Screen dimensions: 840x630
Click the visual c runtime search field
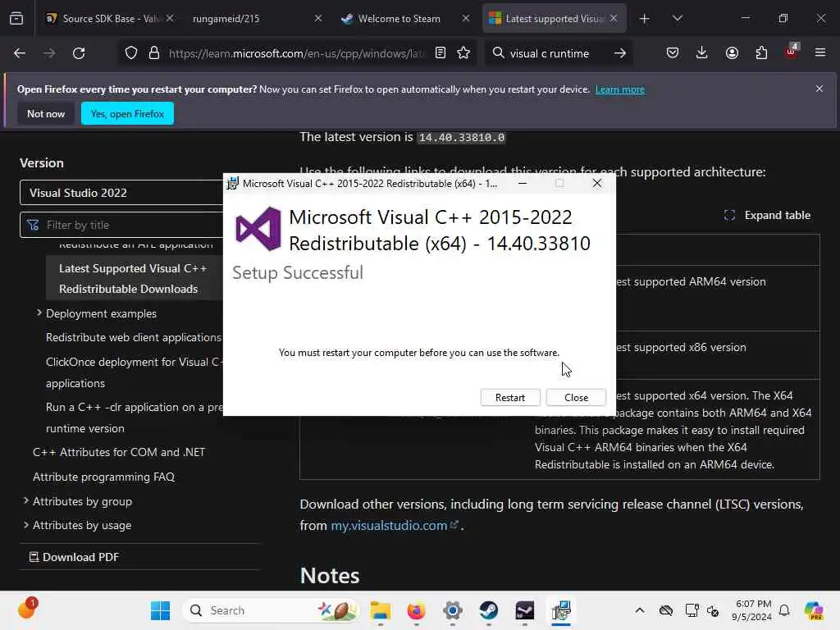550,53
